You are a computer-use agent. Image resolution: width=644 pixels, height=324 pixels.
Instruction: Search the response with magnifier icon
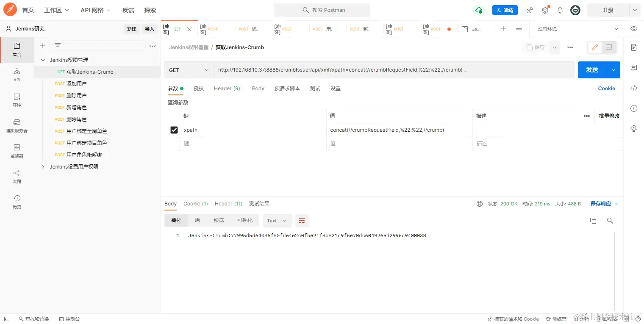(x=610, y=221)
